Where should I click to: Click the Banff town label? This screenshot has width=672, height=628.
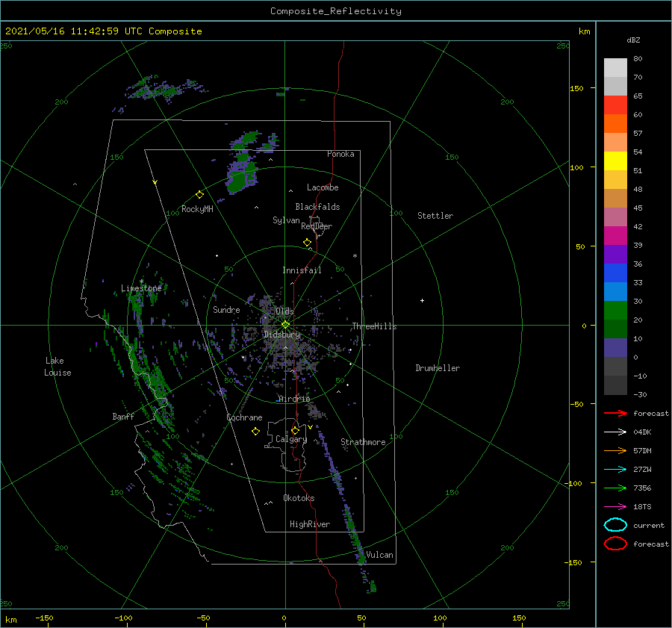tap(123, 417)
